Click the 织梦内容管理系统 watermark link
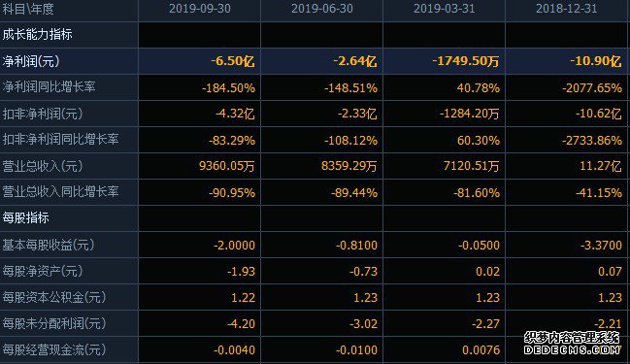 click(572, 338)
